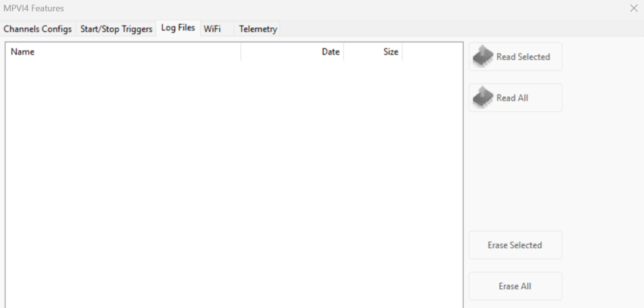Open the Telemetry tab
Image resolution: width=644 pixels, height=308 pixels.
click(258, 29)
